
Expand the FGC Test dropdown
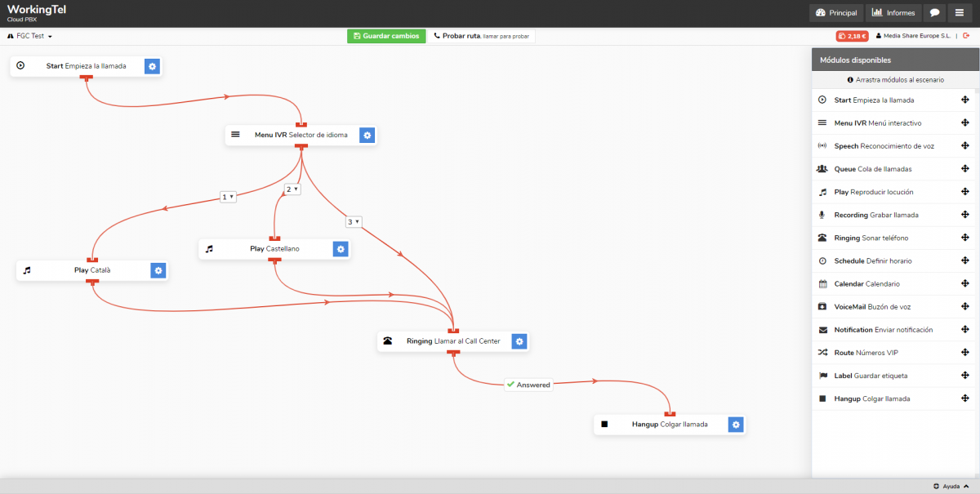(x=30, y=37)
